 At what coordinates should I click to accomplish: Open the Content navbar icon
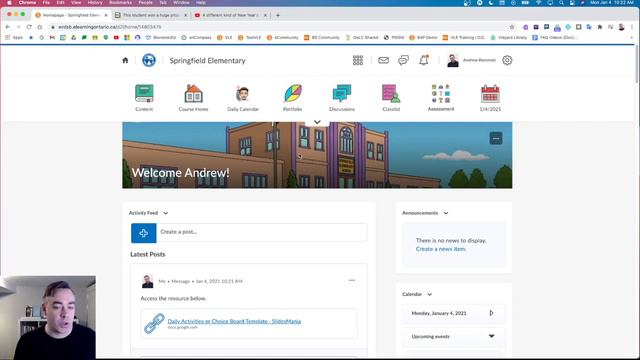pyautogui.click(x=144, y=93)
